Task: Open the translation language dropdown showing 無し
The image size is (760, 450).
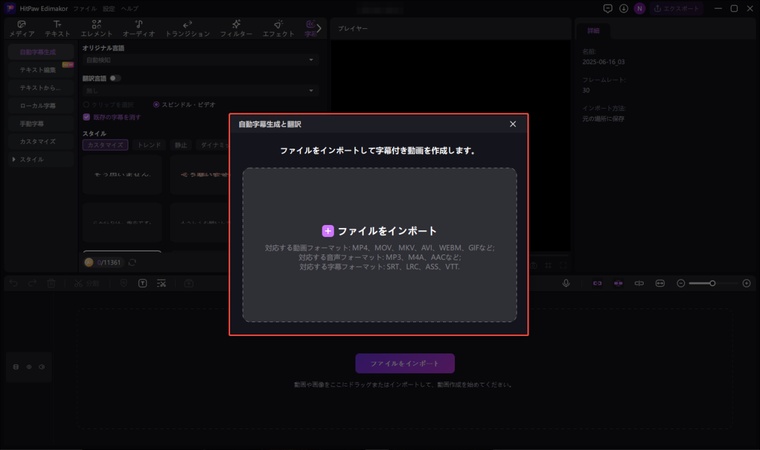Action: pyautogui.click(x=200, y=90)
